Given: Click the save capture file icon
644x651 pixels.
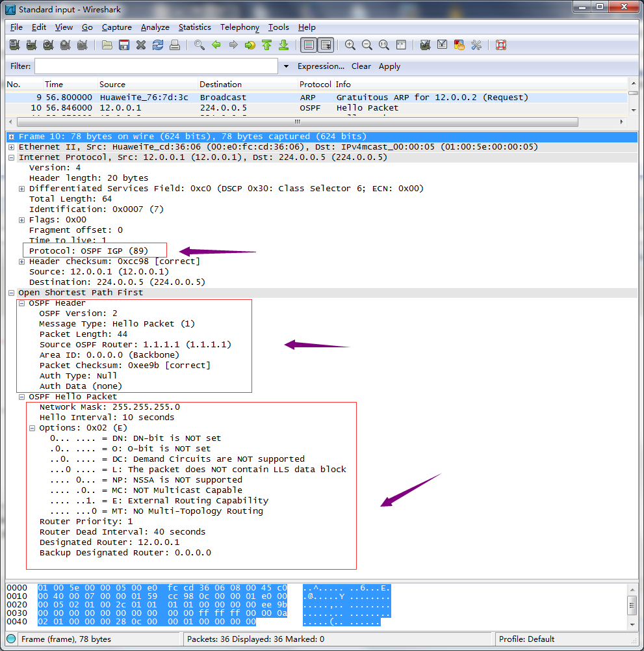Looking at the screenshot, I should coord(124,45).
